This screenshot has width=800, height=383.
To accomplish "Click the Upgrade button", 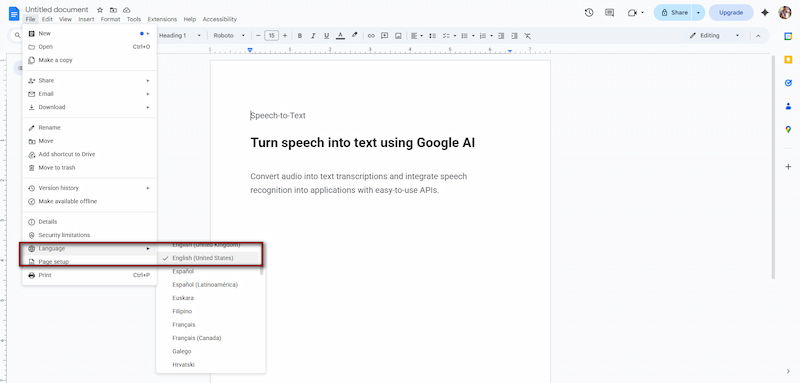I will click(731, 13).
